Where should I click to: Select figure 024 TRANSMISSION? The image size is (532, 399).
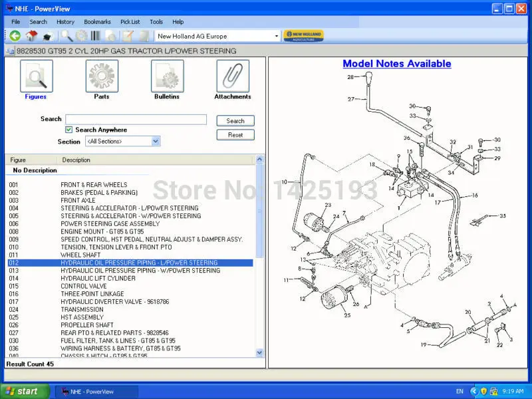[x=130, y=309]
